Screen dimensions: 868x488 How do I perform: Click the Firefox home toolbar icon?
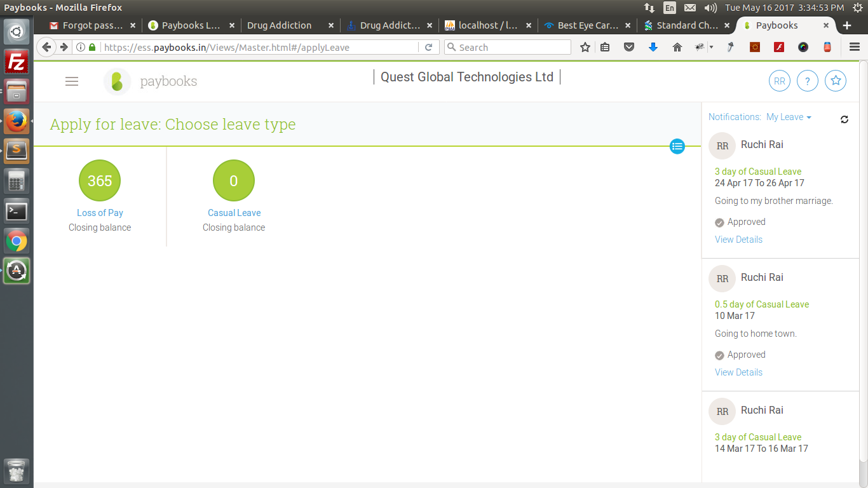(677, 48)
